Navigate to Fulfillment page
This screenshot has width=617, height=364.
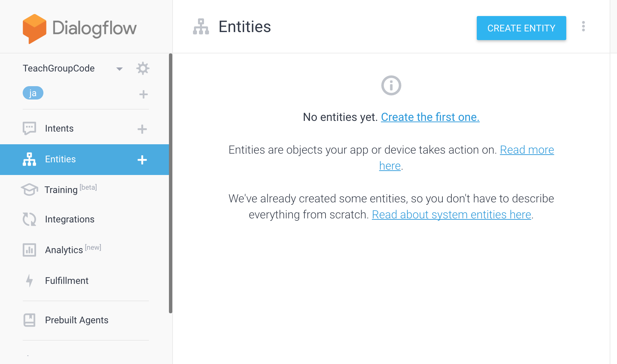pyautogui.click(x=66, y=281)
